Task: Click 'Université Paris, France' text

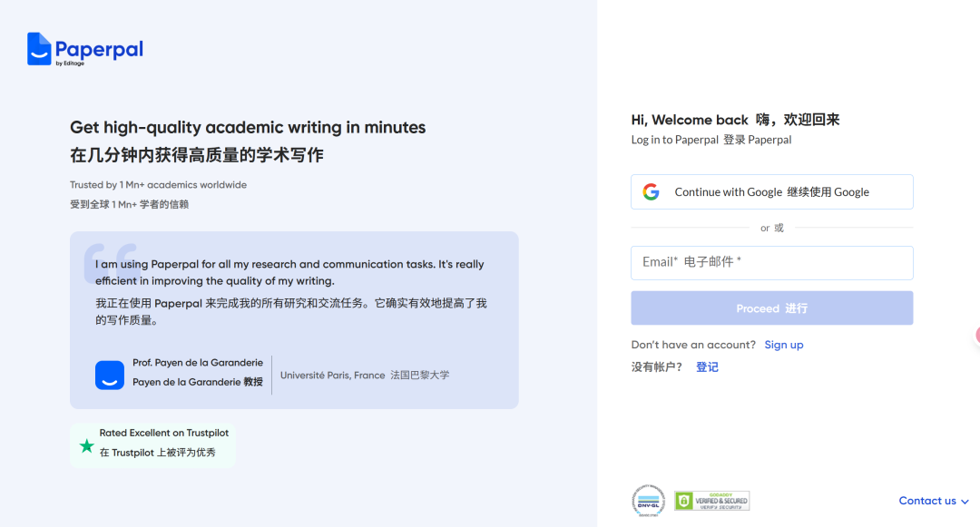Action: tap(332, 376)
